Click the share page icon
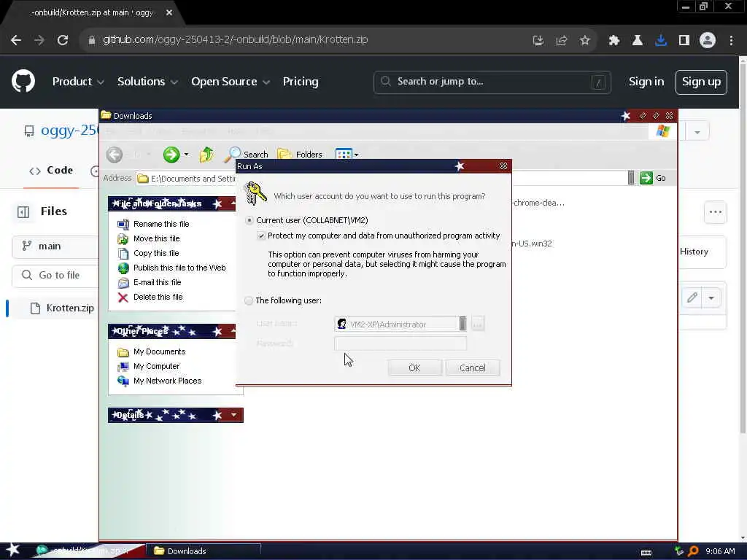 point(561,41)
